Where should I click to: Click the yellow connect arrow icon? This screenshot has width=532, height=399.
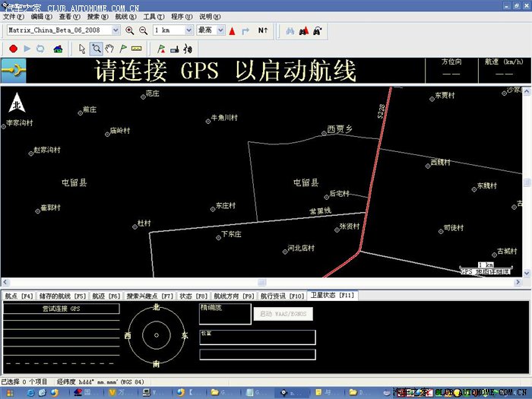click(x=14, y=70)
